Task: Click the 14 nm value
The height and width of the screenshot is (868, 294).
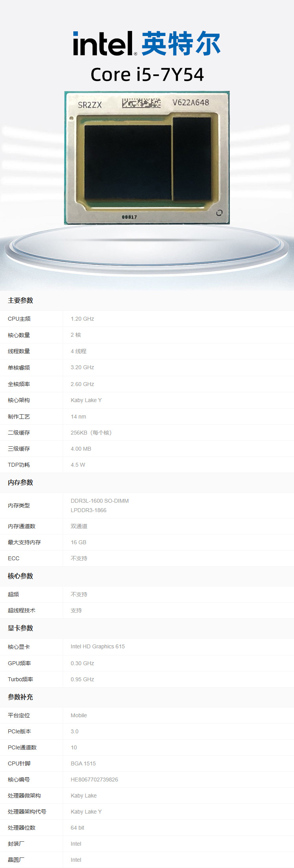Action: tap(78, 417)
